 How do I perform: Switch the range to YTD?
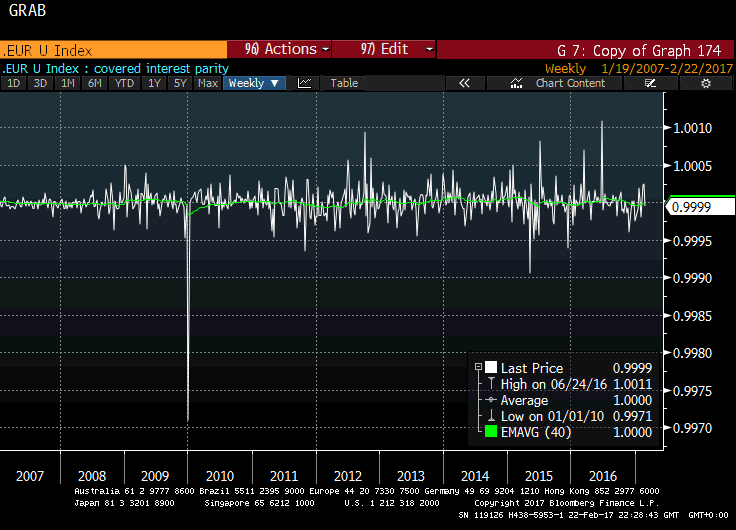tap(125, 84)
